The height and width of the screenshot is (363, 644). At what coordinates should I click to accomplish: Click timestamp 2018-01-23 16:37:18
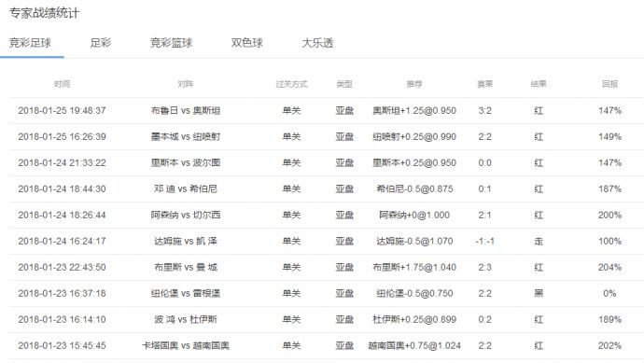point(62,294)
